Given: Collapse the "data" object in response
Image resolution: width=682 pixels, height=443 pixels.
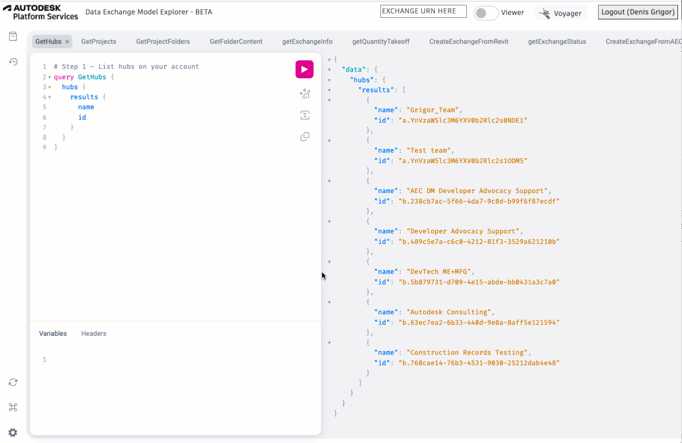Looking at the screenshot, I should point(329,70).
